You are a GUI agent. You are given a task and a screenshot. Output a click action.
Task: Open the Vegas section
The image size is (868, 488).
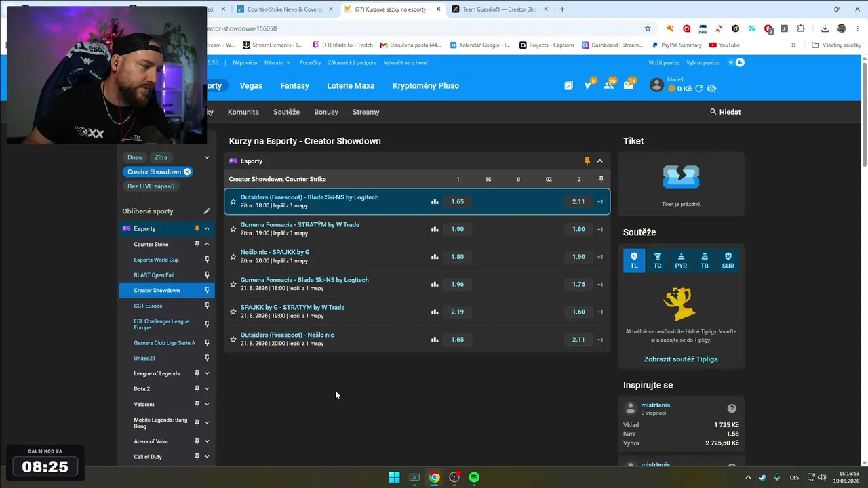tap(251, 86)
